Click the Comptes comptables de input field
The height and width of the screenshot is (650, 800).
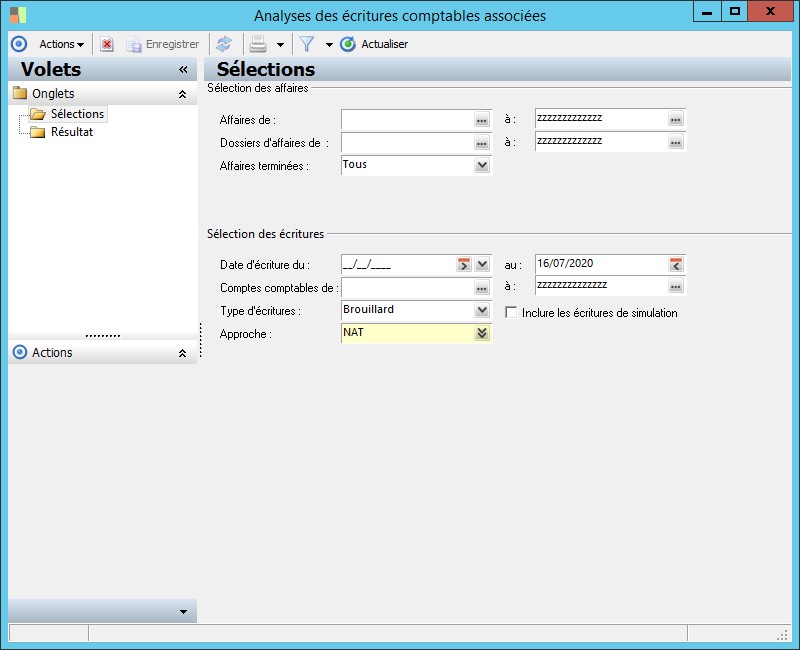[407, 288]
